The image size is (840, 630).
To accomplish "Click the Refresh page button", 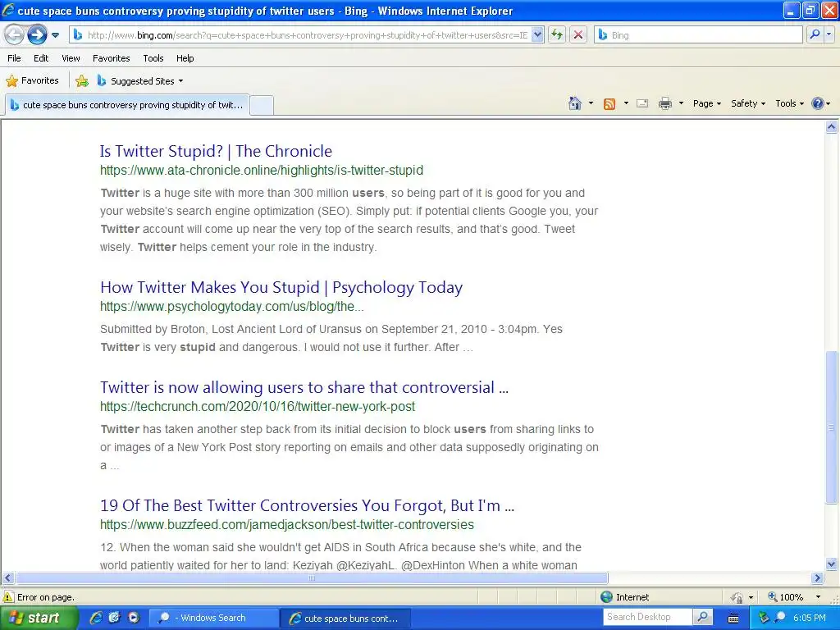I will 557,35.
